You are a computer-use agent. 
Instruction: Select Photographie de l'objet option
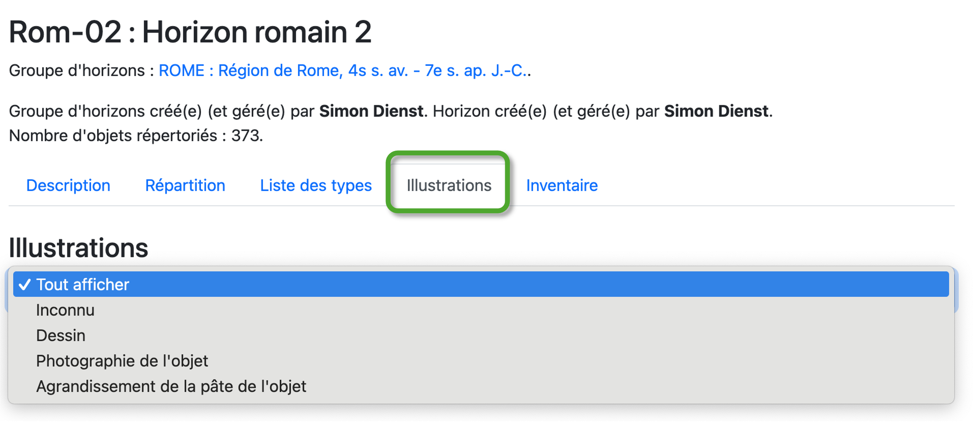click(122, 361)
